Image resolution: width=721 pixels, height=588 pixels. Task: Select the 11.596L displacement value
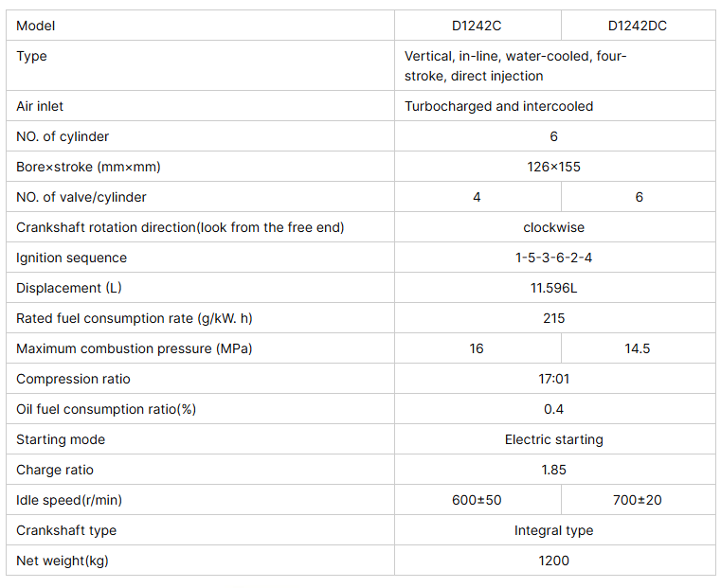(x=553, y=288)
